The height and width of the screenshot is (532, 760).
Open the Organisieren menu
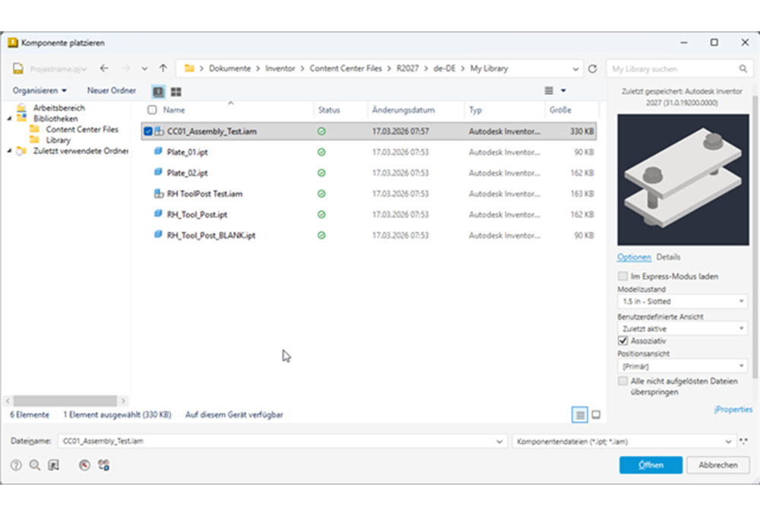[40, 90]
